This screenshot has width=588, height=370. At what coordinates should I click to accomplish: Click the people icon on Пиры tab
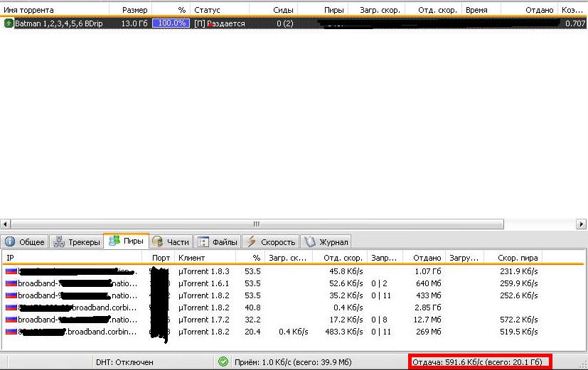pos(114,241)
